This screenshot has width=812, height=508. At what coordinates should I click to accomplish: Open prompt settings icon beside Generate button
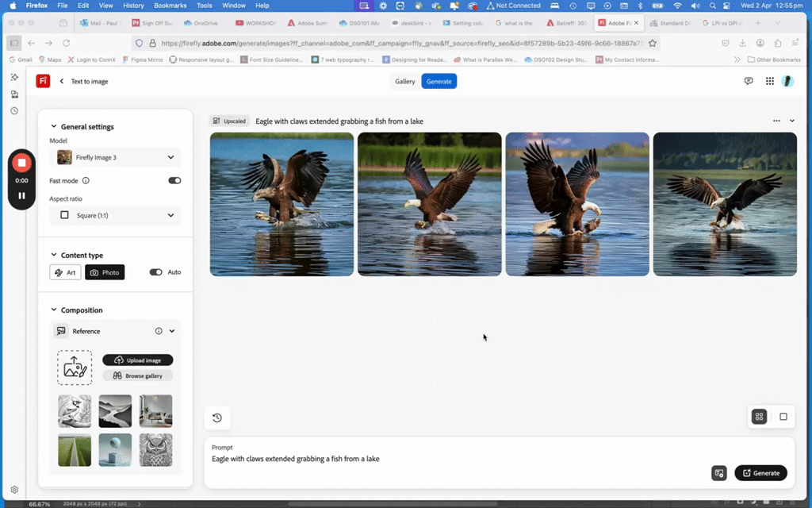[718, 473]
